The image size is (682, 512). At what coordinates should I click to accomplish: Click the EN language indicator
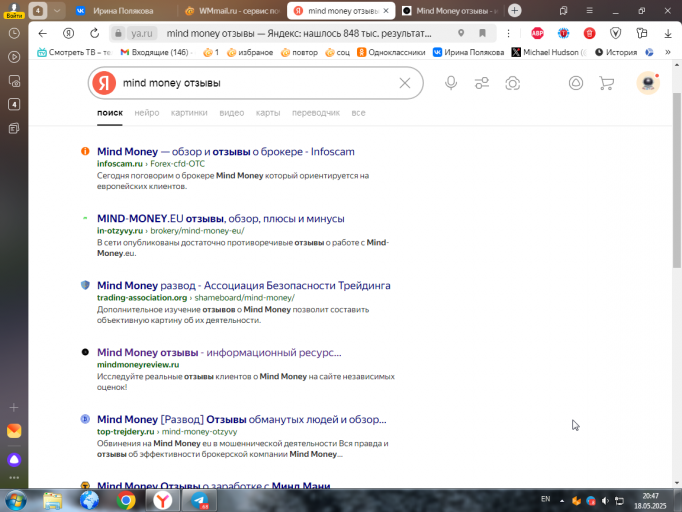click(545, 499)
